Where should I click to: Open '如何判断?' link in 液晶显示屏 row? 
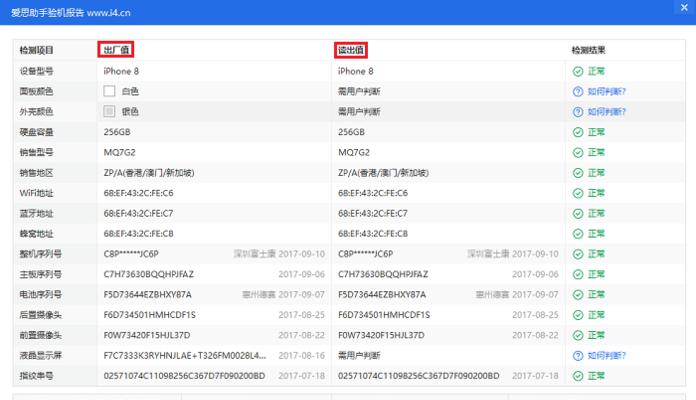click(606, 355)
